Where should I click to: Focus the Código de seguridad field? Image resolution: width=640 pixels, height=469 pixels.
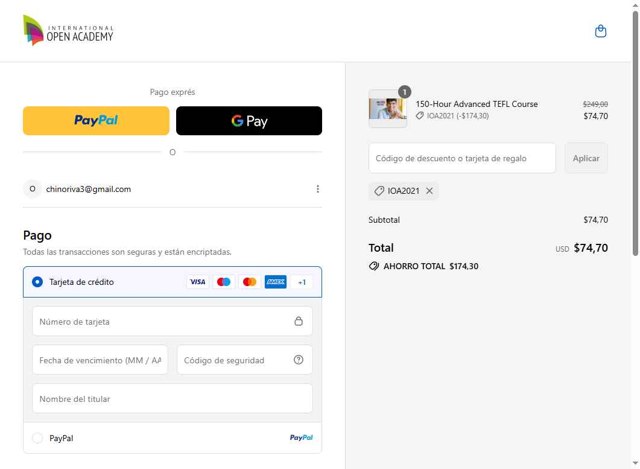(244, 360)
